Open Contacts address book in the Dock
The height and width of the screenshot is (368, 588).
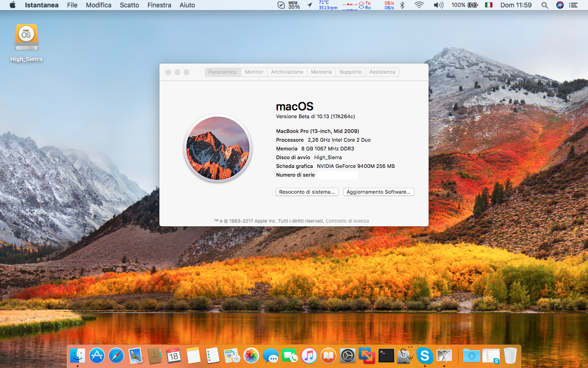155,356
